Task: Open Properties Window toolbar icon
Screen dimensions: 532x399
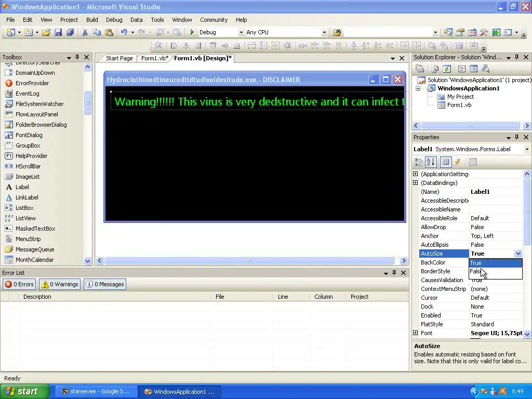Action: (460, 32)
